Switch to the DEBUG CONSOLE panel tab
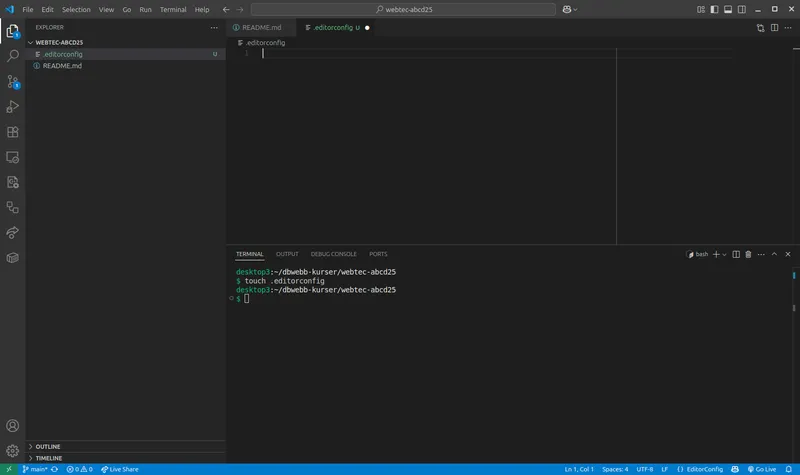This screenshot has width=800, height=475. 334,254
